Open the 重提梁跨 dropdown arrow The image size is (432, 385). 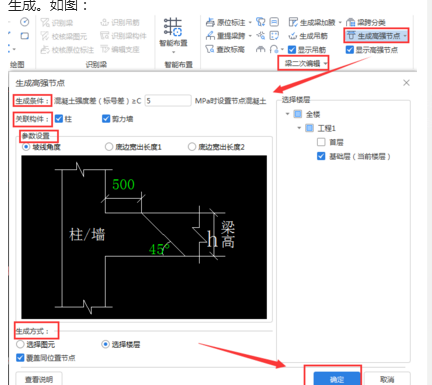click(250, 36)
